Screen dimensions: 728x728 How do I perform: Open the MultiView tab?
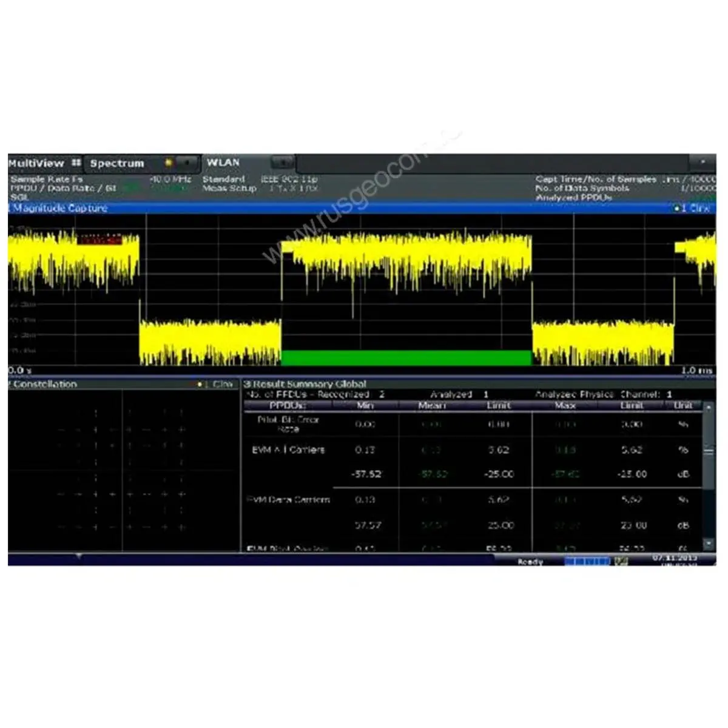click(x=36, y=163)
